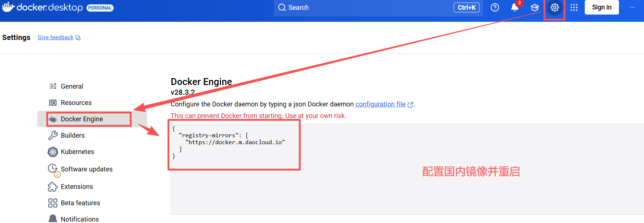Click the v28.3.2 version text
644x223 pixels.
point(183,92)
